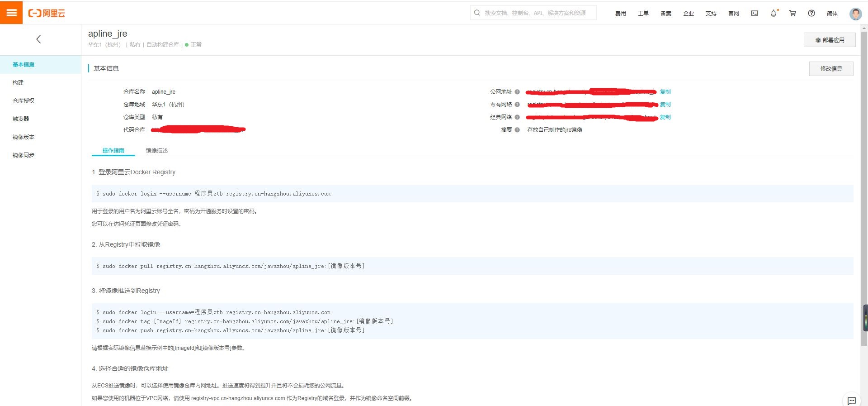Click summary text 存放自己制作的jre镜像
Image resolution: width=868 pixels, height=406 pixels.
(555, 130)
